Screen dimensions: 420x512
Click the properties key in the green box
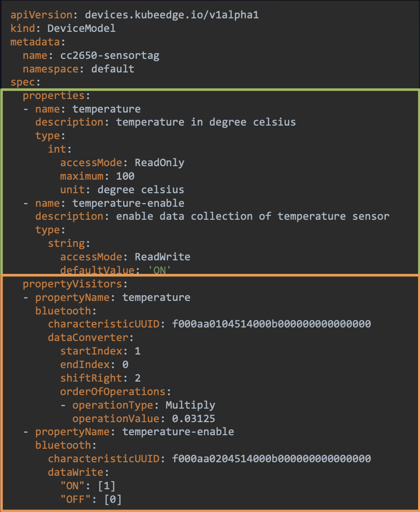pos(54,96)
